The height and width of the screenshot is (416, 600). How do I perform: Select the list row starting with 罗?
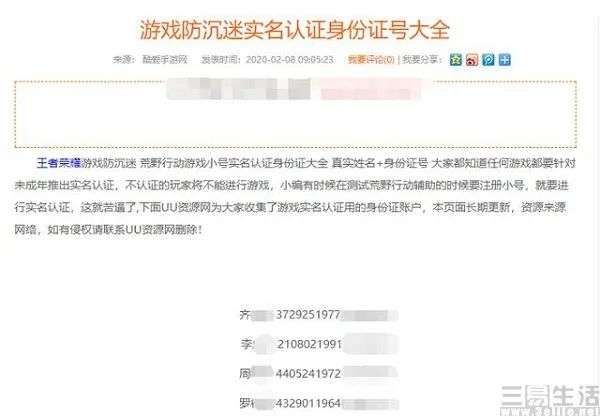point(319,403)
